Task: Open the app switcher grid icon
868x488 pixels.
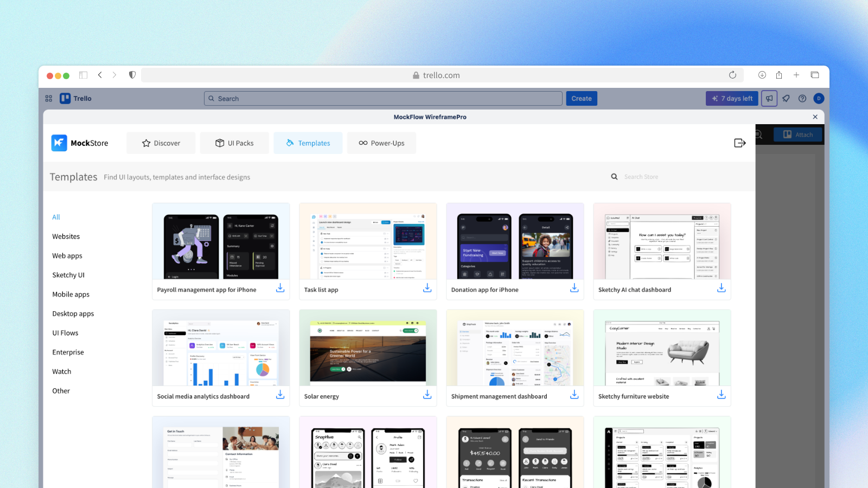Action: (48, 98)
